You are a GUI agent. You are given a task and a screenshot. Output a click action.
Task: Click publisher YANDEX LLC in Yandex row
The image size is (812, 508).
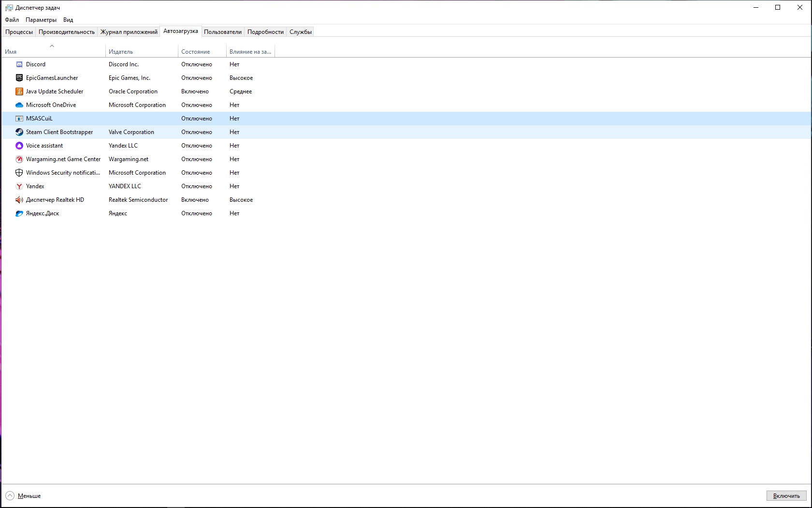coord(125,186)
